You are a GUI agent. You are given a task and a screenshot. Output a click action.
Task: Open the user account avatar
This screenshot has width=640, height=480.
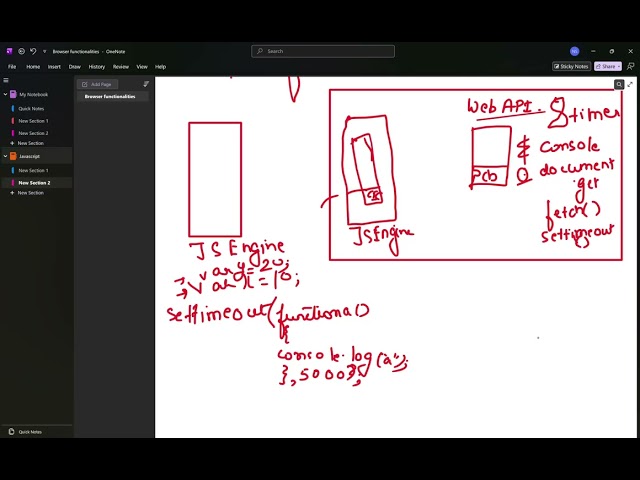click(574, 51)
